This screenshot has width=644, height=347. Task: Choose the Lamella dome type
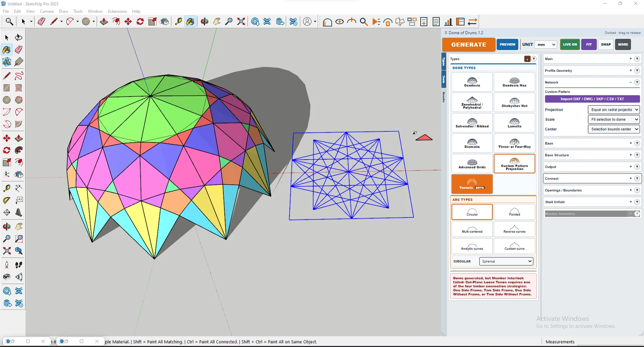coord(514,123)
